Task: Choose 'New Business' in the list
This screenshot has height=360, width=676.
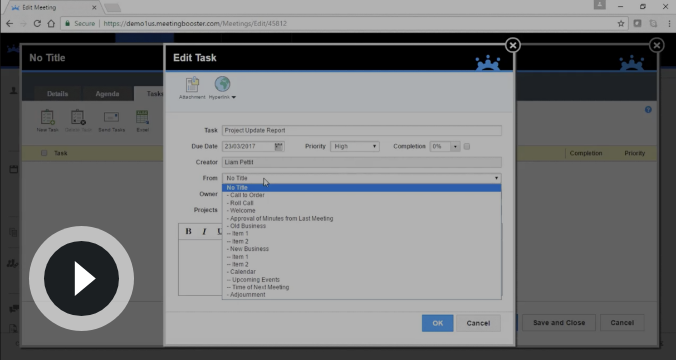Action: [x=362, y=249]
